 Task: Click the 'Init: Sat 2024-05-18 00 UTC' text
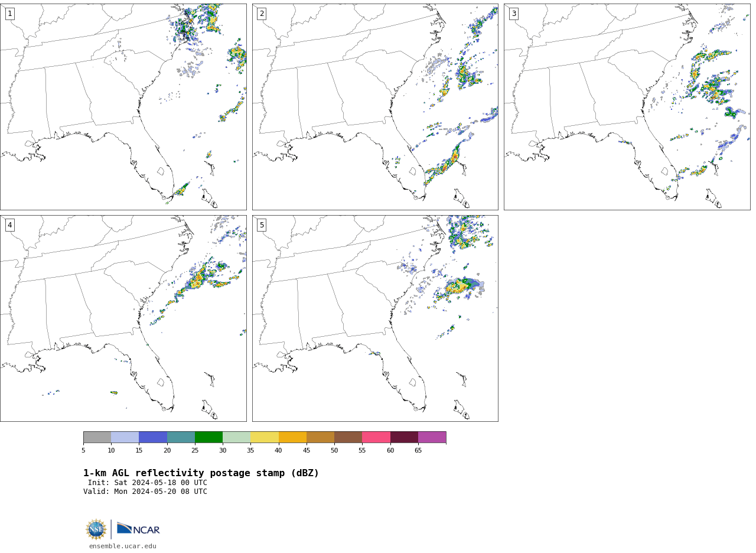pos(148,483)
